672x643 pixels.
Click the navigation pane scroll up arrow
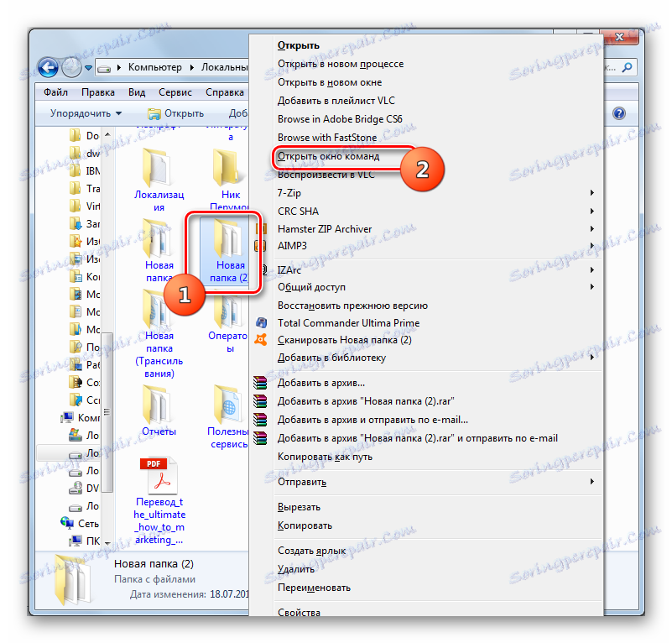point(107,134)
